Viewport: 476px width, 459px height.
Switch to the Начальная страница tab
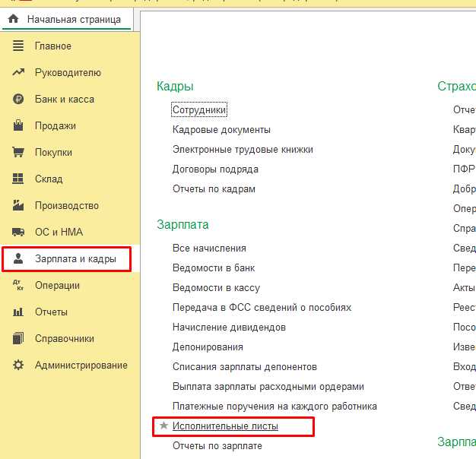[x=73, y=19]
